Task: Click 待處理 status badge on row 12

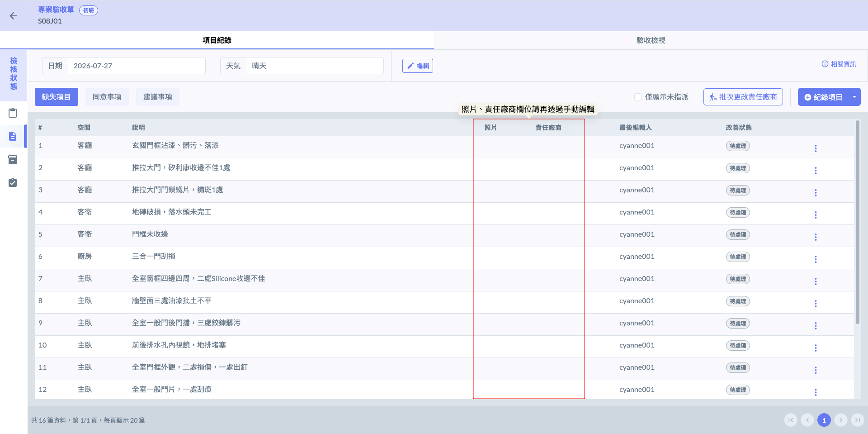Action: pos(738,390)
